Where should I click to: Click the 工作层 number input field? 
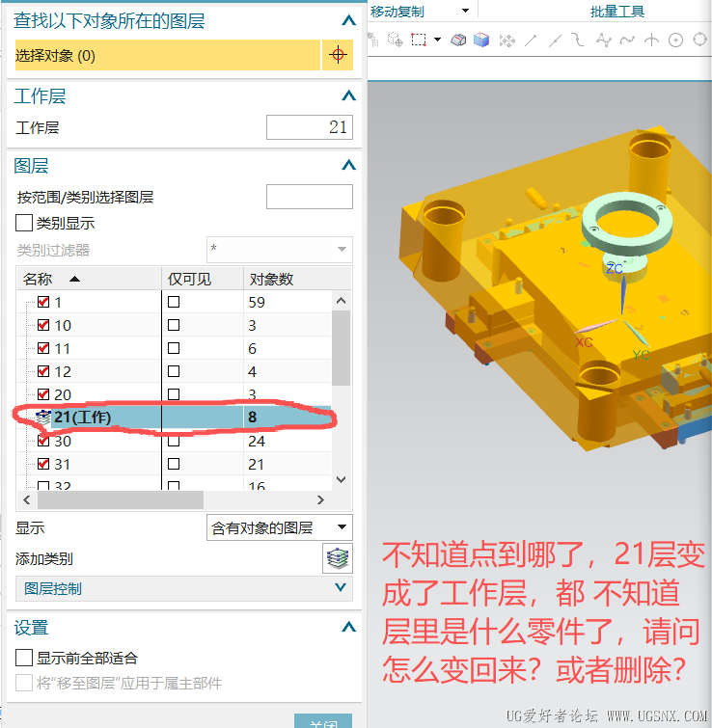point(310,127)
